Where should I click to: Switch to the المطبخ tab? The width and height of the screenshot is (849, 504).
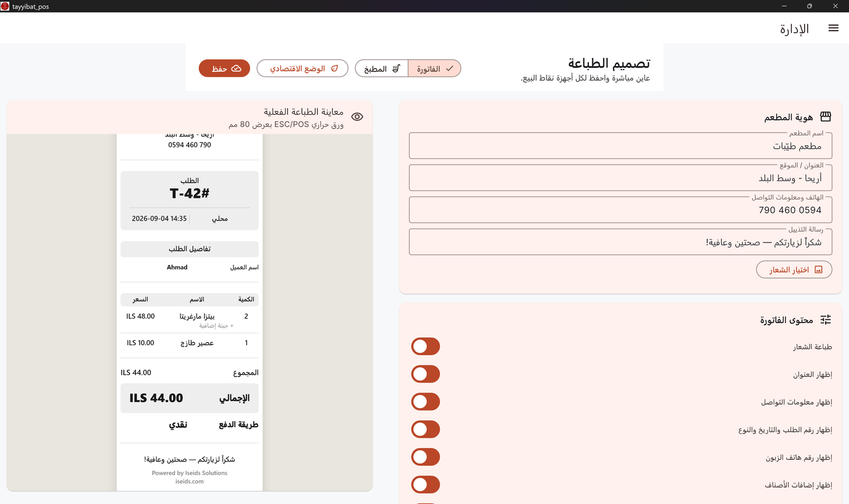coord(381,68)
